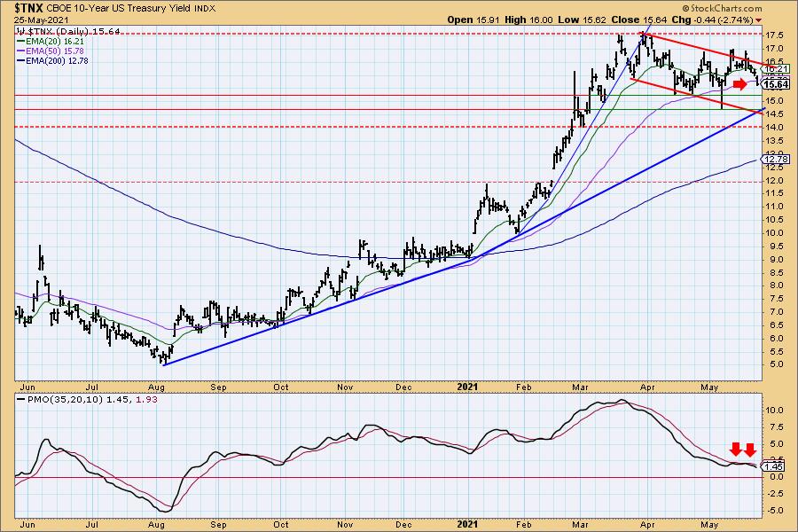Viewport: 798px width, 532px height.
Task: Click the Dec label on PMO panel x-axis
Action: coord(403,524)
